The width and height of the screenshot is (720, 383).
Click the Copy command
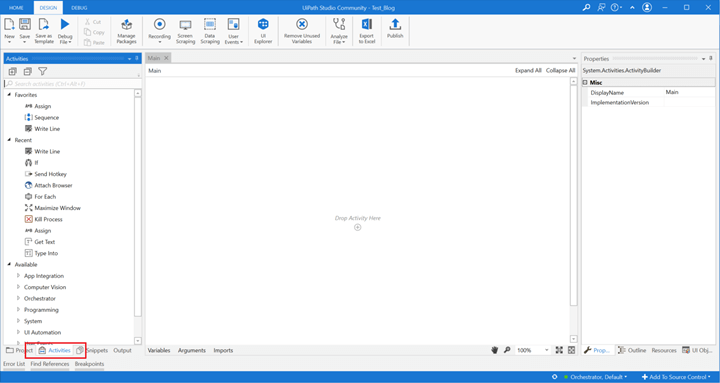(94, 32)
